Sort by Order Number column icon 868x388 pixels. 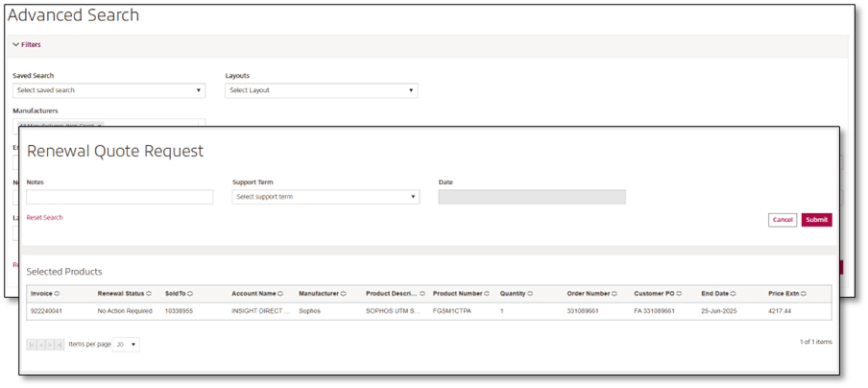[x=615, y=294]
